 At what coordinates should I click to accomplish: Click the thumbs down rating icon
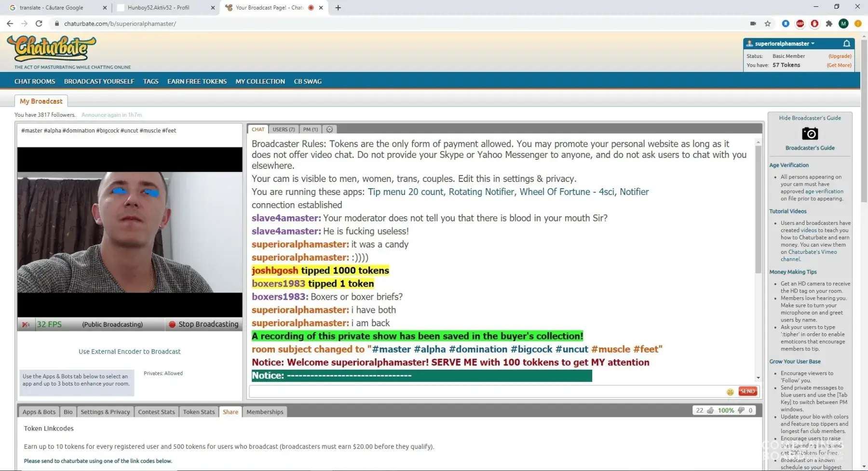741,410
